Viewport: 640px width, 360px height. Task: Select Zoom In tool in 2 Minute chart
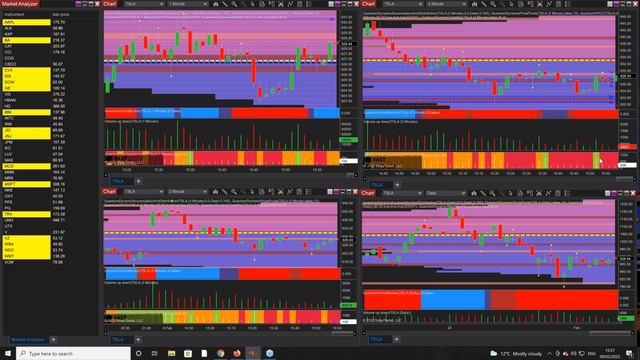pos(493,4)
